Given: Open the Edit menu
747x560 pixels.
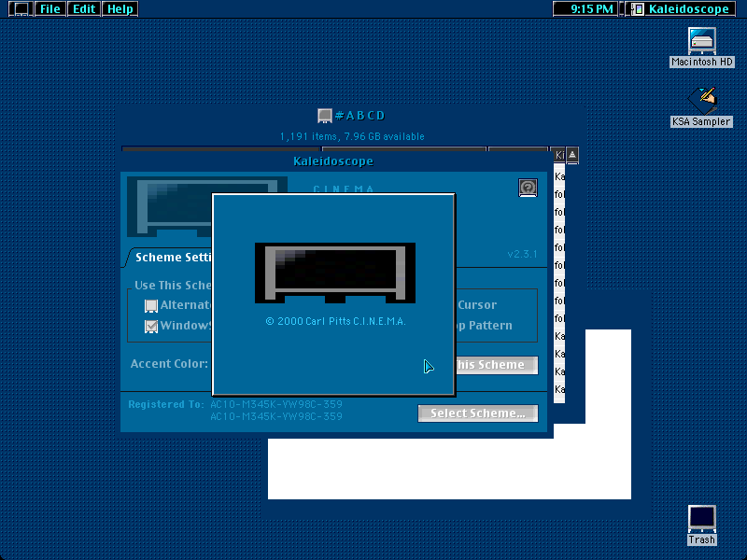Looking at the screenshot, I should [84, 8].
